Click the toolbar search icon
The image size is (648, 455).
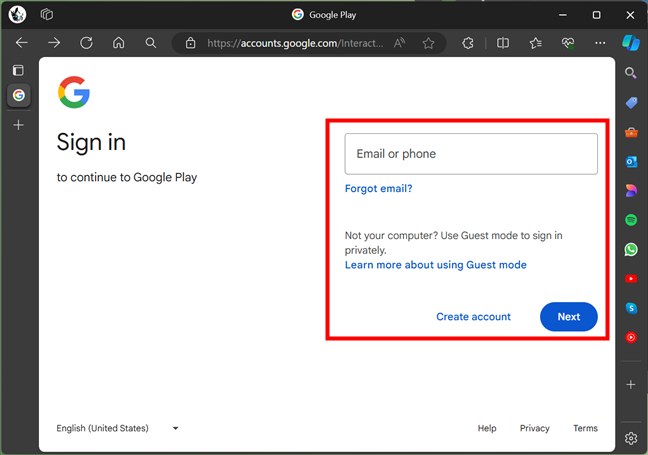(x=151, y=43)
